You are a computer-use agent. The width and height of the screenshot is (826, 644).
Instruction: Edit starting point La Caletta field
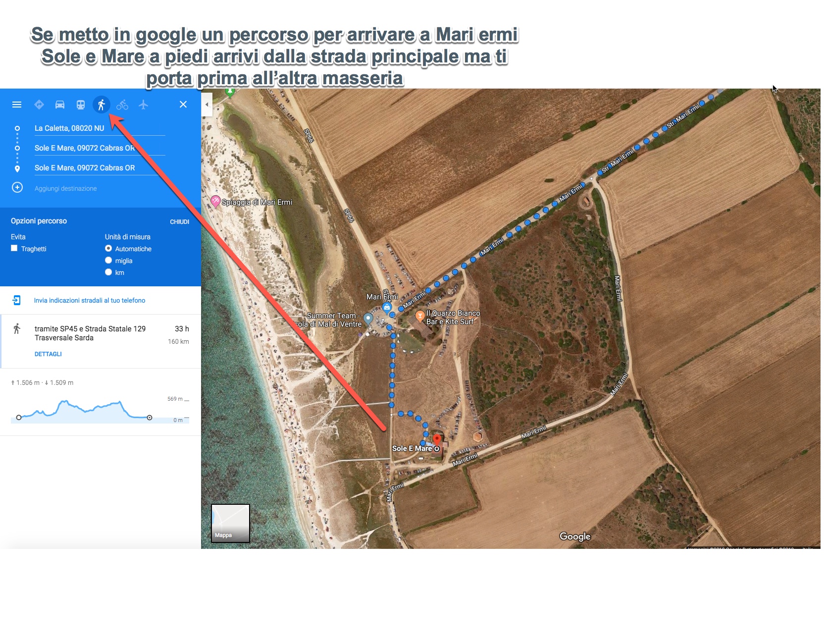pyautogui.click(x=100, y=128)
